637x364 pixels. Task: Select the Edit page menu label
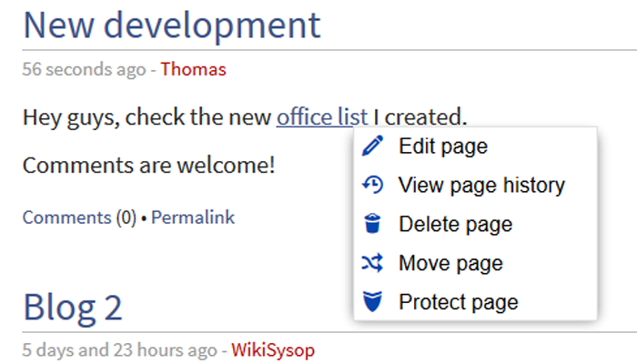click(443, 147)
